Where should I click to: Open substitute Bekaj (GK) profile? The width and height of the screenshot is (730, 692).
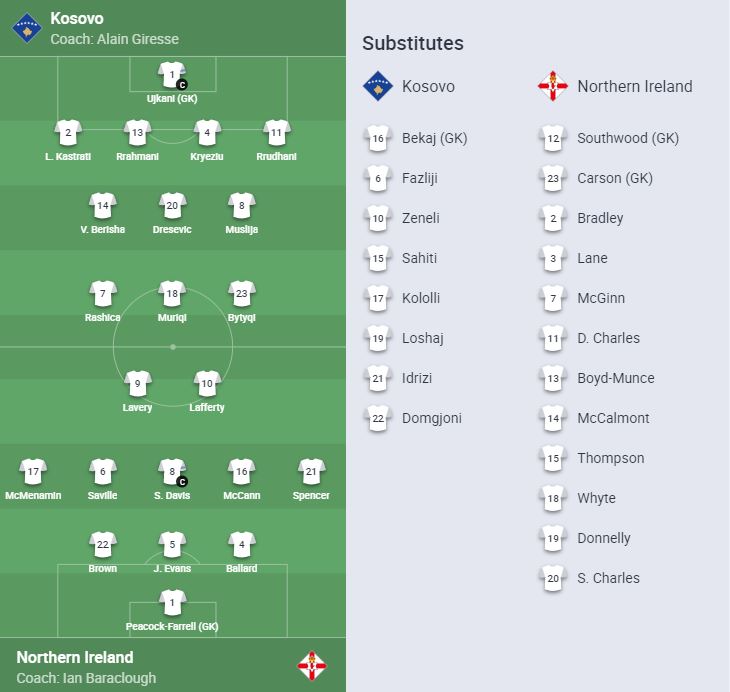(434, 138)
